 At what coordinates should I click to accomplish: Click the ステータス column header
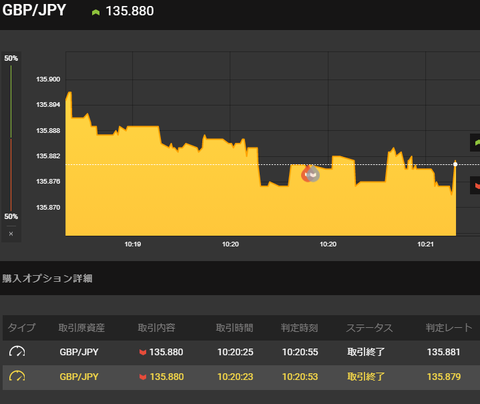coord(369,328)
